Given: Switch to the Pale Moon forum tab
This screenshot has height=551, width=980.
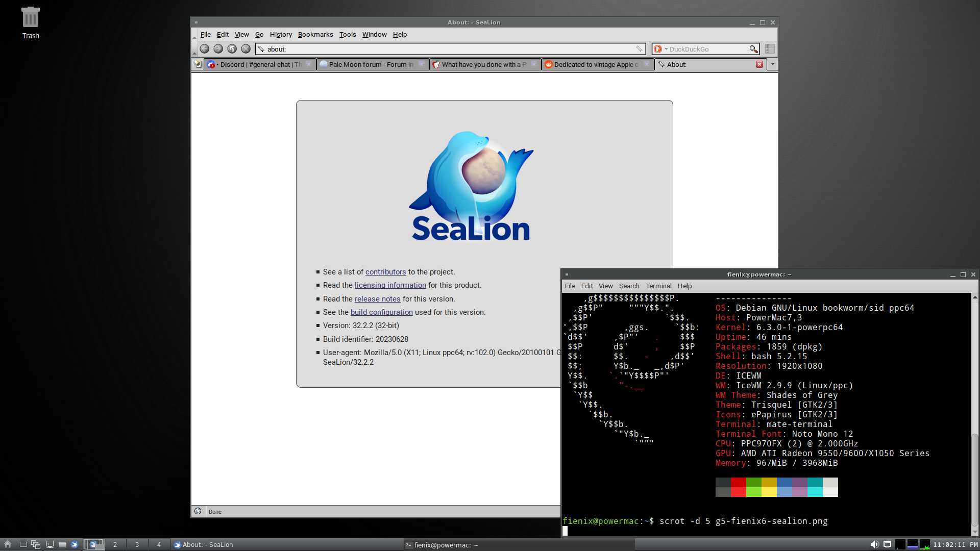Looking at the screenshot, I should tap(372, 64).
